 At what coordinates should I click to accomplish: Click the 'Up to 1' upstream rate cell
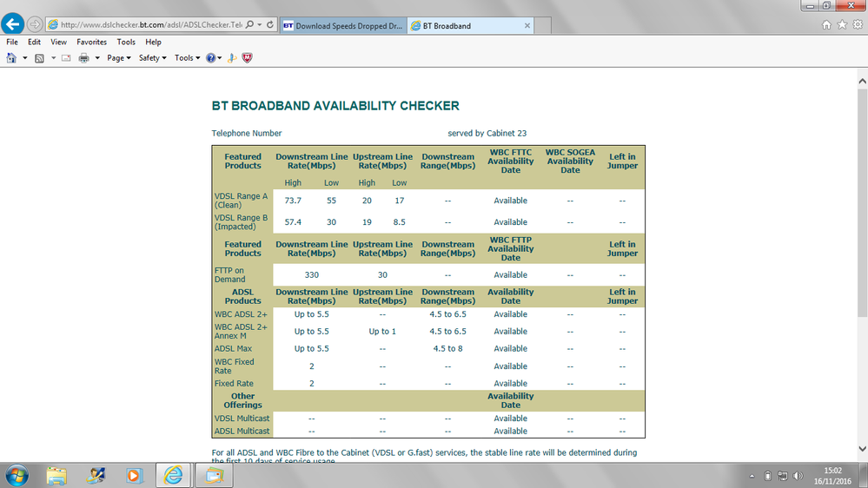(x=382, y=332)
